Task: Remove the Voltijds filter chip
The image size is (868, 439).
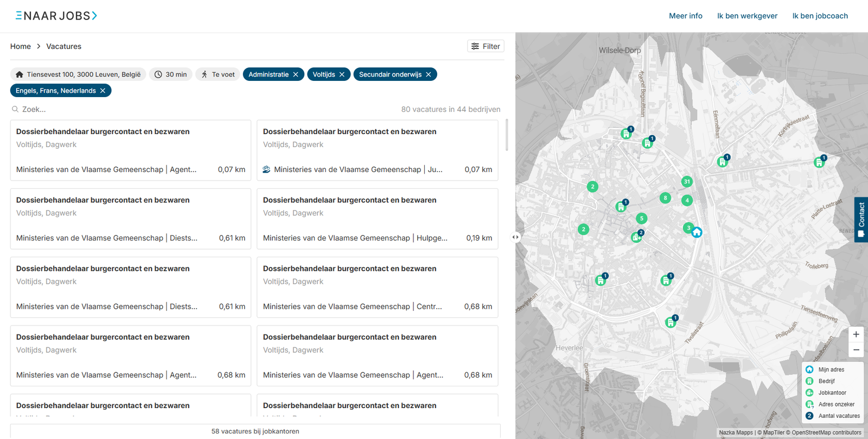Action: pyautogui.click(x=342, y=74)
